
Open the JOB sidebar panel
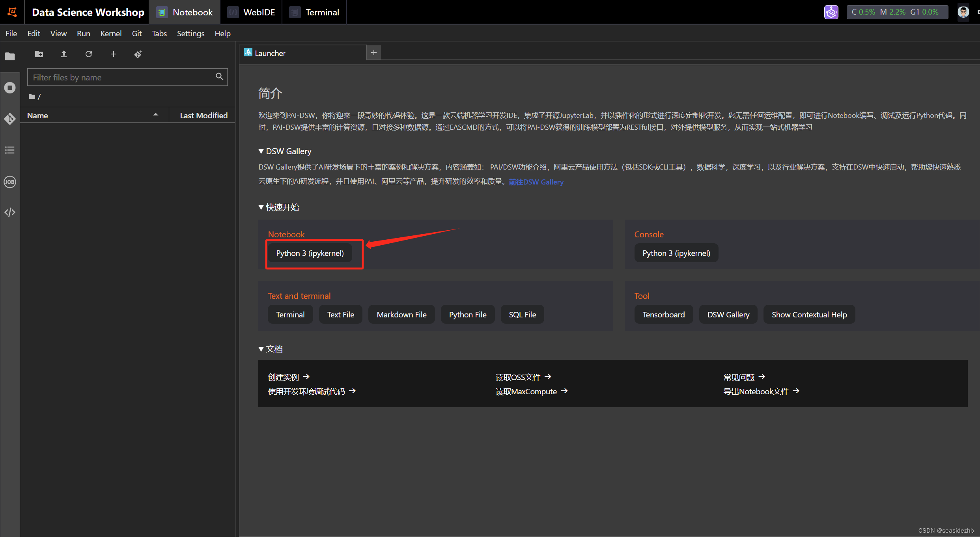(10, 182)
